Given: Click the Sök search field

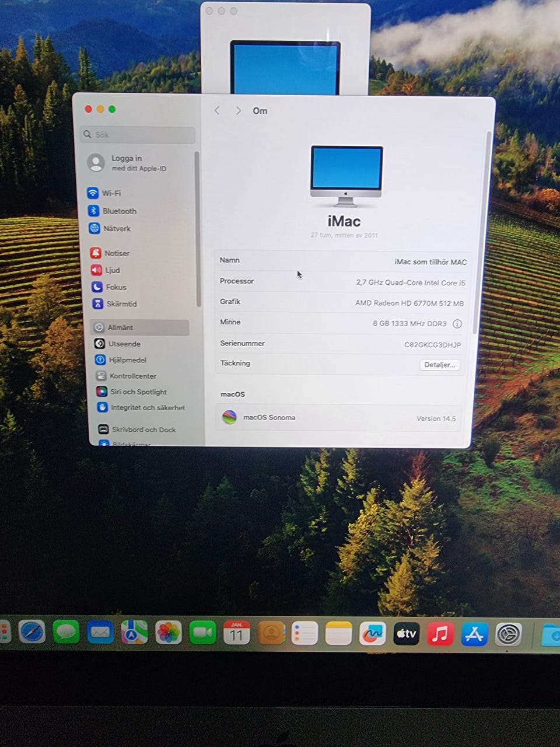Looking at the screenshot, I should 138,134.
